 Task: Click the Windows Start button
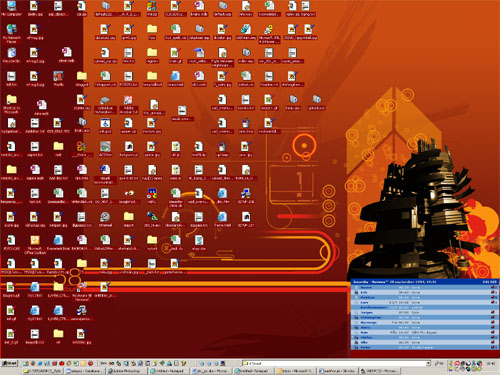pos(9,363)
